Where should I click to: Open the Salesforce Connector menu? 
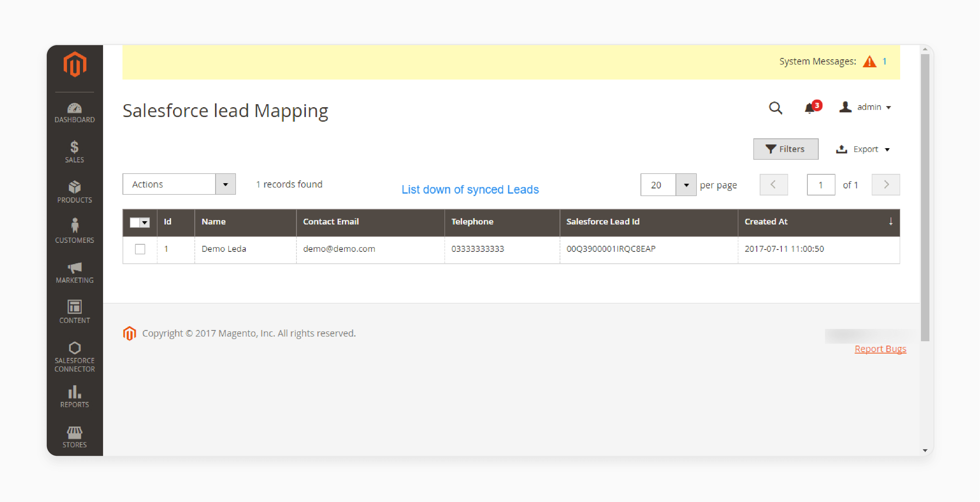[x=75, y=357]
